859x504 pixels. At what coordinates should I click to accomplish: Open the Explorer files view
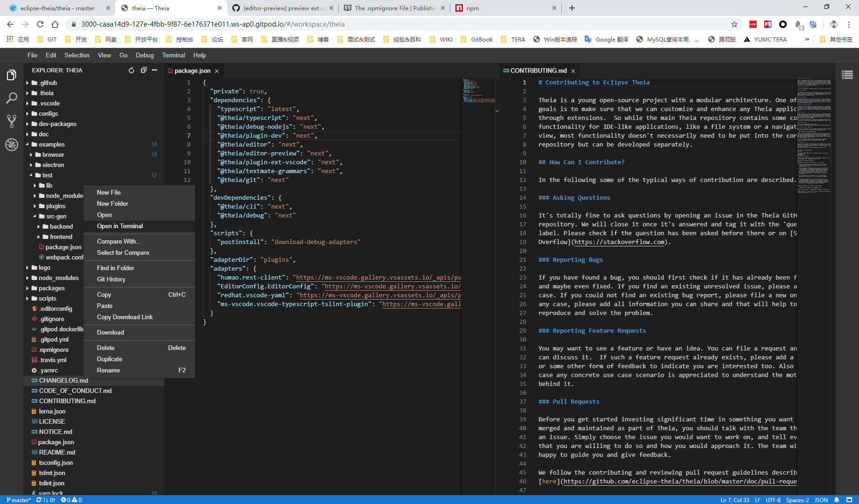pyautogui.click(x=12, y=75)
